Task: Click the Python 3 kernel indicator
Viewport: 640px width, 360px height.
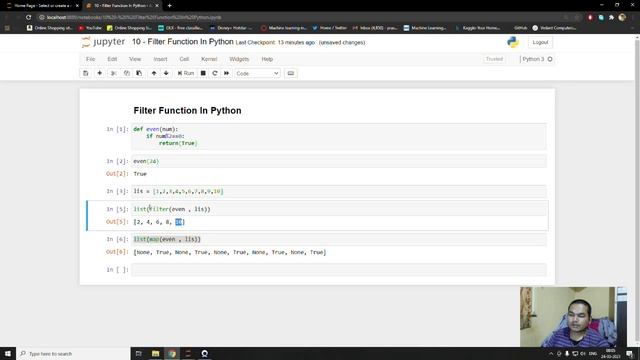Action: (x=537, y=59)
